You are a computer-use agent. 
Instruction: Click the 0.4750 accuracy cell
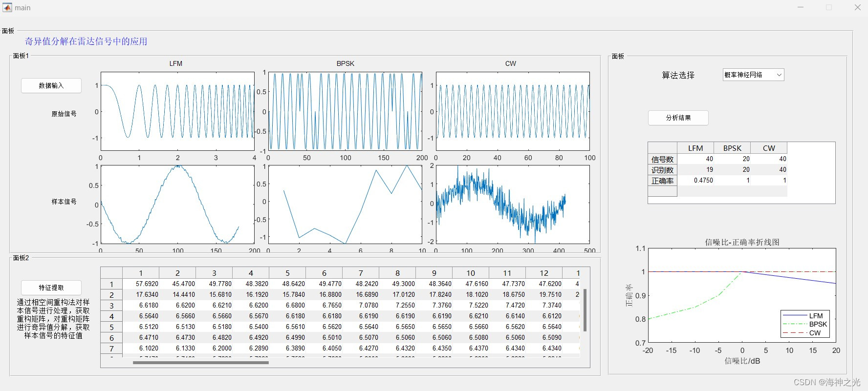click(x=695, y=181)
